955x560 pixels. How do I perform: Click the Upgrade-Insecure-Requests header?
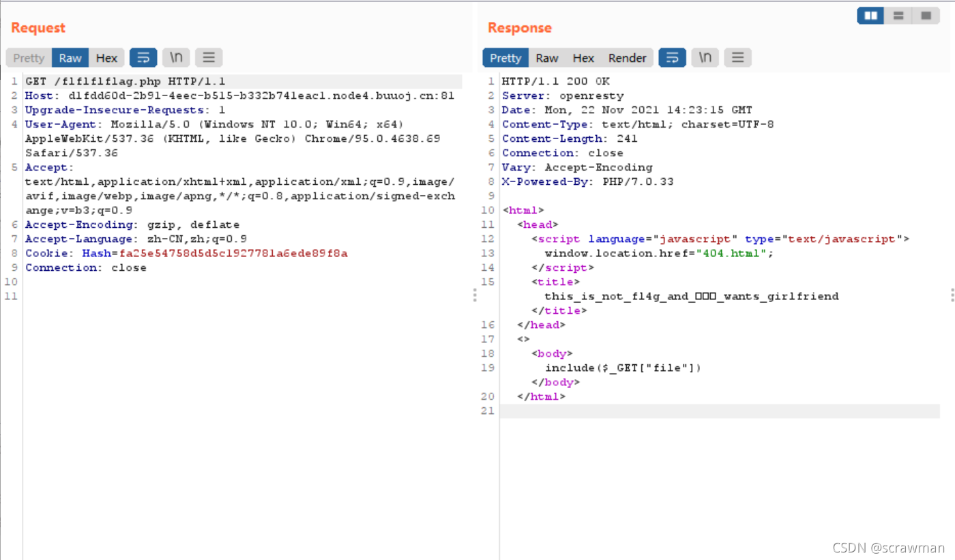tap(126, 110)
